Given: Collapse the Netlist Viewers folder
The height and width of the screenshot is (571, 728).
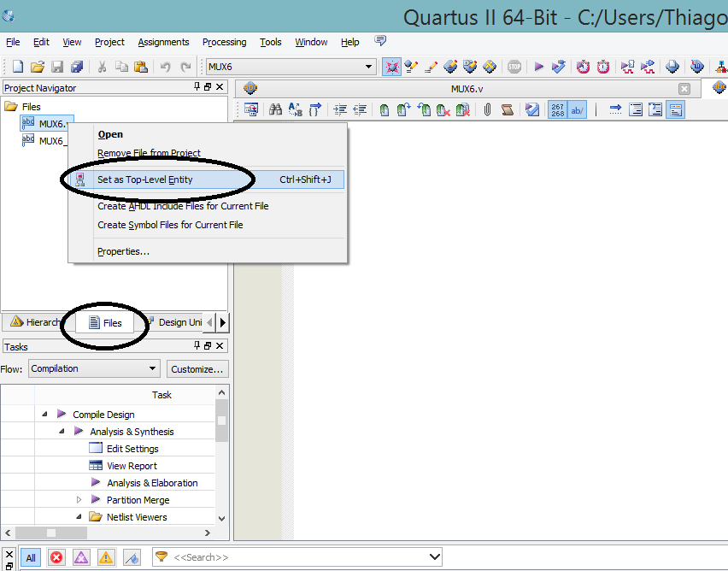Looking at the screenshot, I should tap(79, 516).
